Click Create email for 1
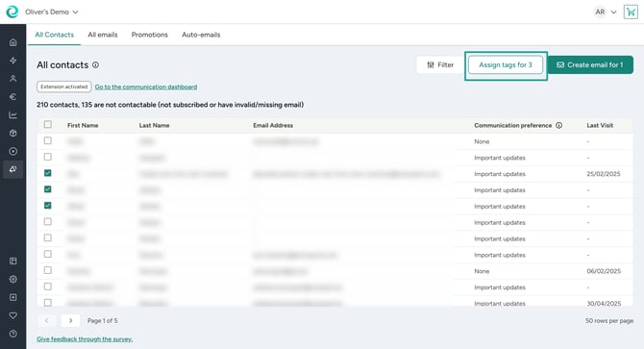Viewport: 644px width, 349px height. [590, 64]
